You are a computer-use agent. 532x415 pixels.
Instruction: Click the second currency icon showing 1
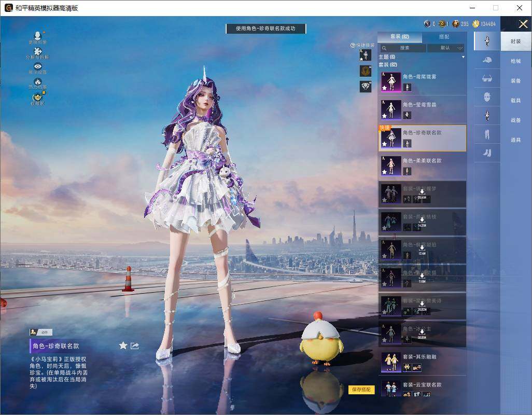click(x=442, y=24)
